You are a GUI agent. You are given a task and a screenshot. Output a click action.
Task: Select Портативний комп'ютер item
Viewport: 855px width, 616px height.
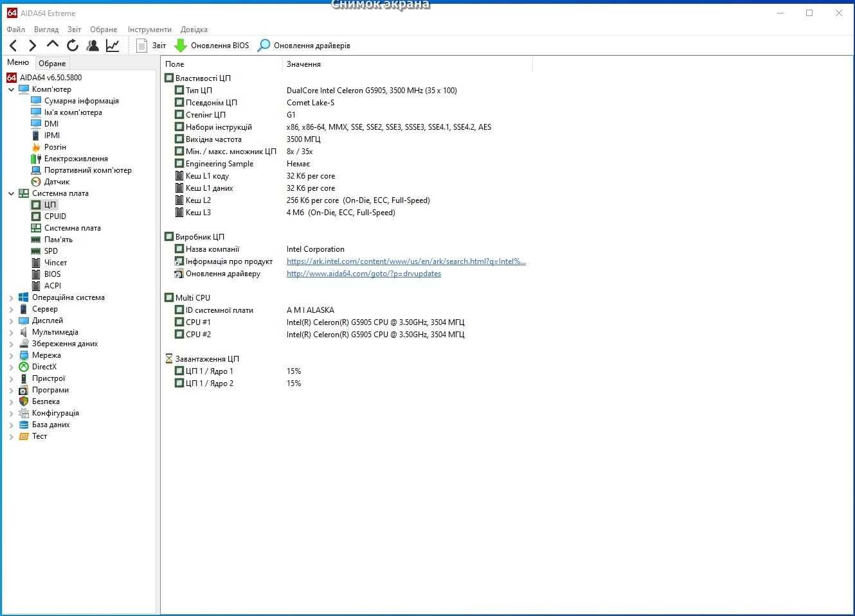coord(87,170)
